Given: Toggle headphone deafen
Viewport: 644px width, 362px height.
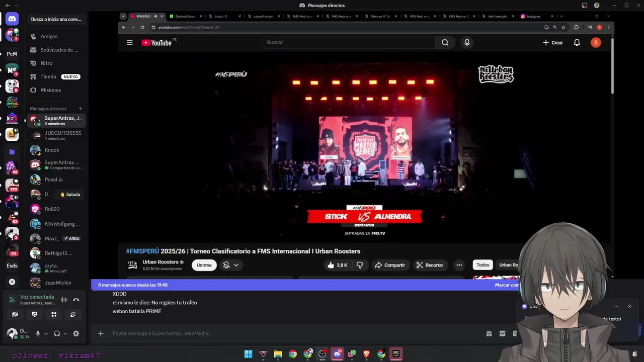Looking at the screenshot, I should click(x=57, y=333).
